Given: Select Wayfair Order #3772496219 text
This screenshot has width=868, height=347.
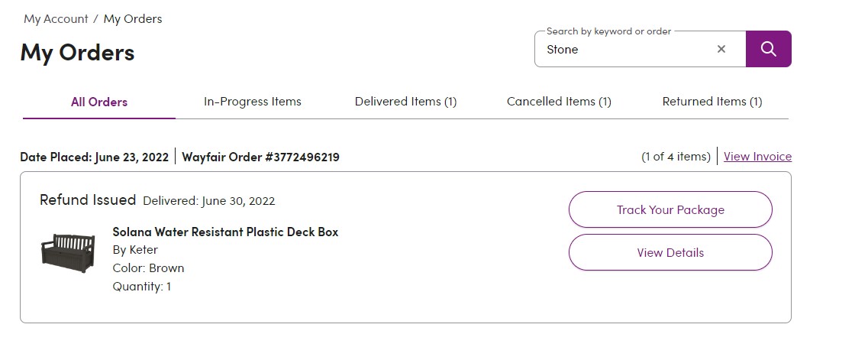Looking at the screenshot, I should click(x=261, y=157).
